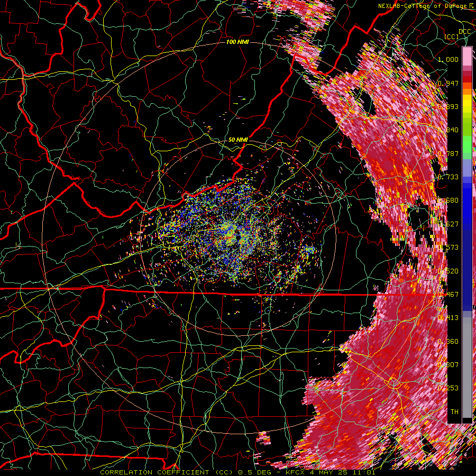Select the 0.360 scale value

click(448, 342)
